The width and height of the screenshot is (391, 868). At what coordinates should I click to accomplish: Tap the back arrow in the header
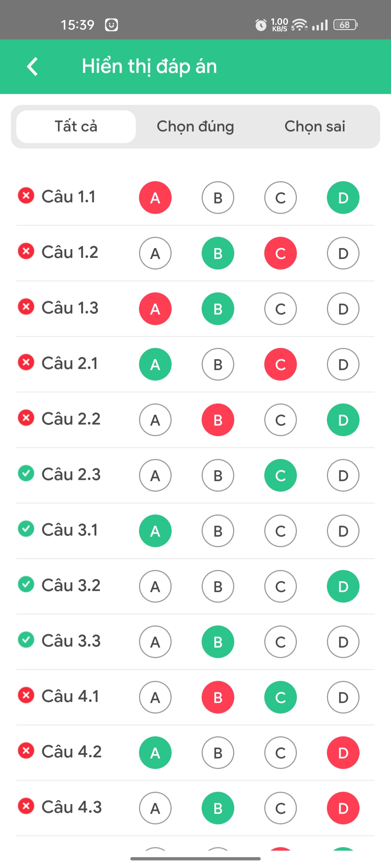[32, 67]
